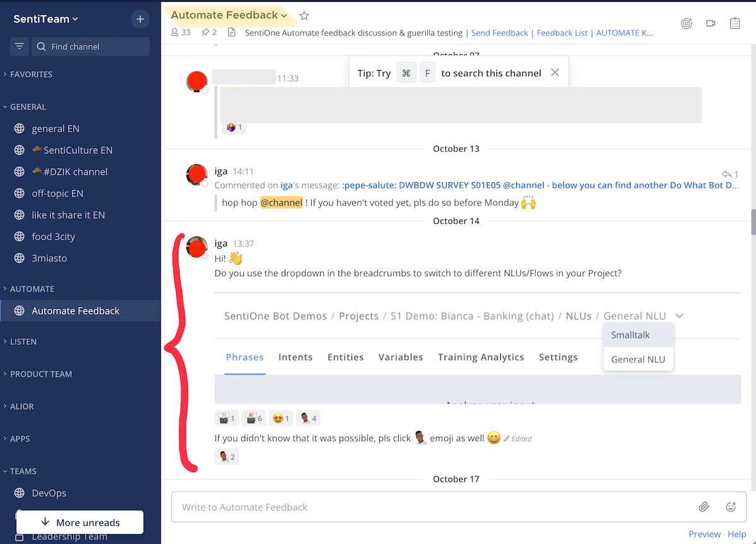Open the attached breadcrumbs screenshot image
Viewport: 756px width, 544px height.
click(x=478, y=348)
